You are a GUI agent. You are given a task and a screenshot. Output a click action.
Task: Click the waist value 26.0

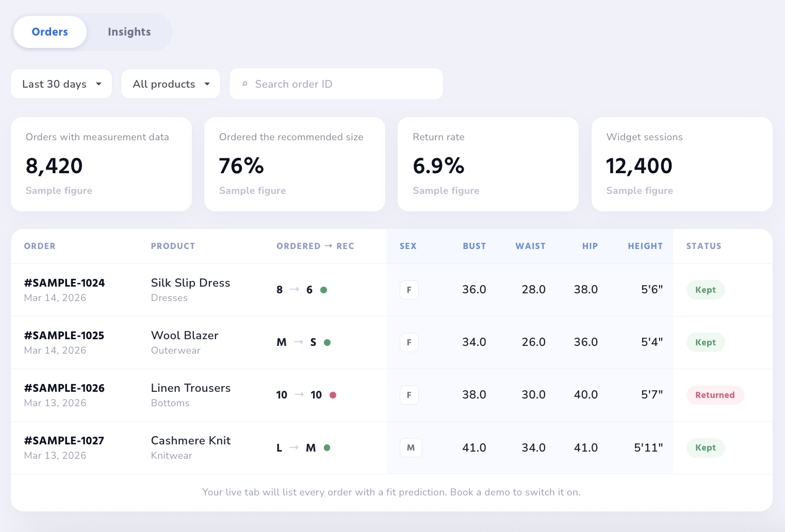click(x=533, y=342)
